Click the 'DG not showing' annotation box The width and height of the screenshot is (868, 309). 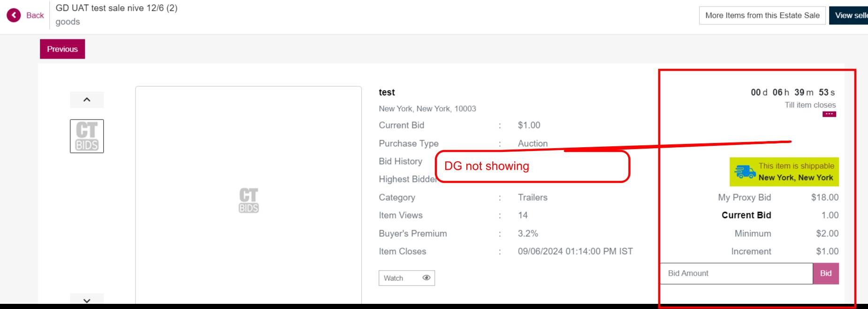point(533,166)
